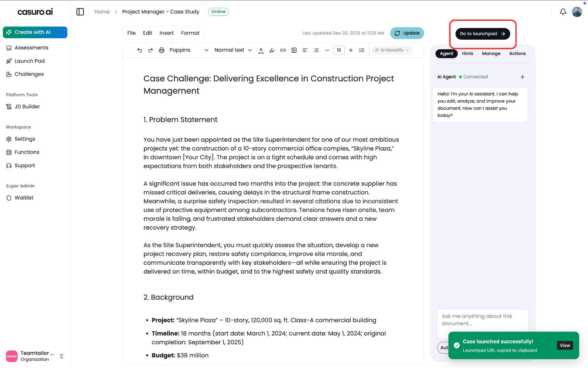Open text alignment options
The image size is (588, 368).
point(305,50)
